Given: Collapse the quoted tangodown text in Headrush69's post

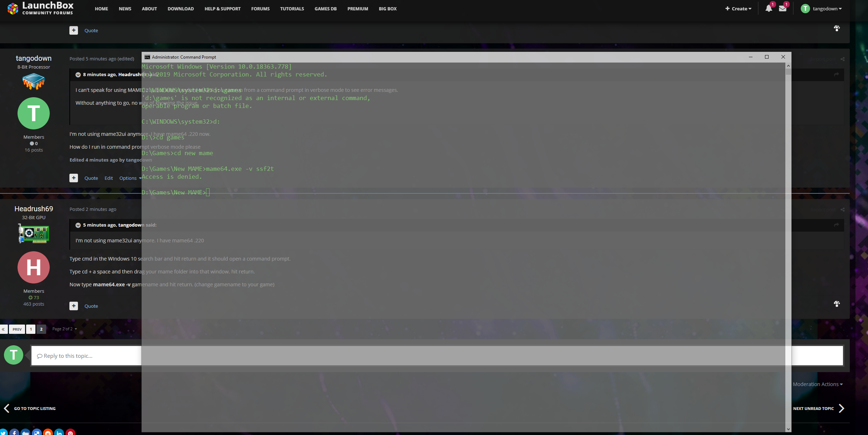Looking at the screenshot, I should (78, 225).
